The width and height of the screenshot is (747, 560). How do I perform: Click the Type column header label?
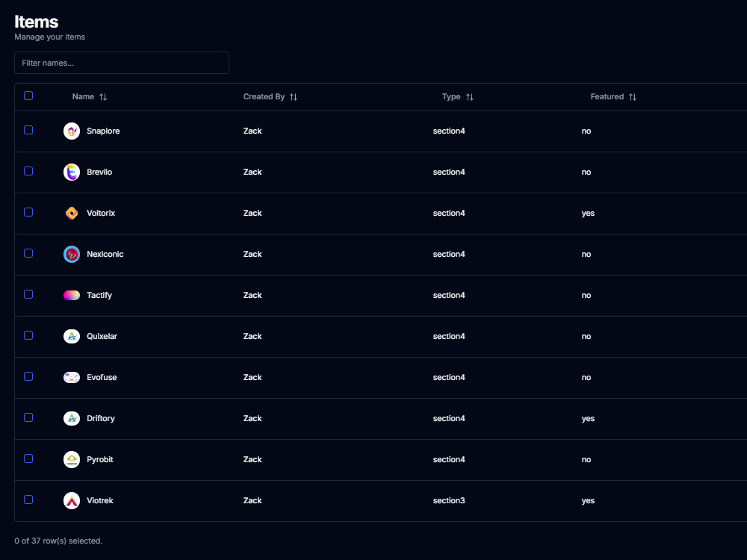[x=451, y=96]
